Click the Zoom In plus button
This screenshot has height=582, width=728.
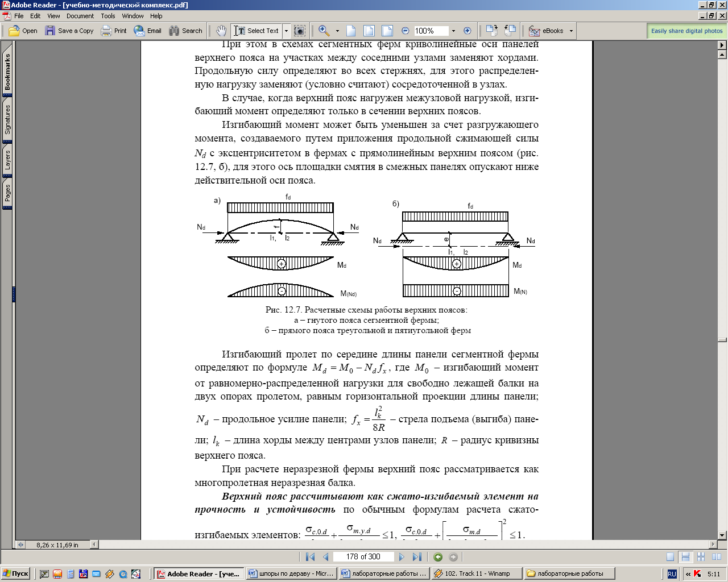(468, 31)
